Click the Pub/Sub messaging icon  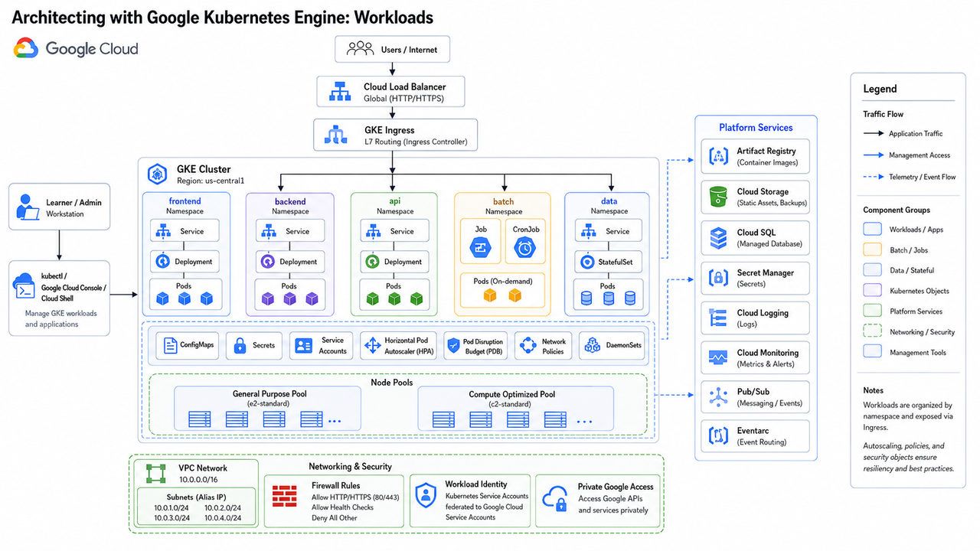718,398
